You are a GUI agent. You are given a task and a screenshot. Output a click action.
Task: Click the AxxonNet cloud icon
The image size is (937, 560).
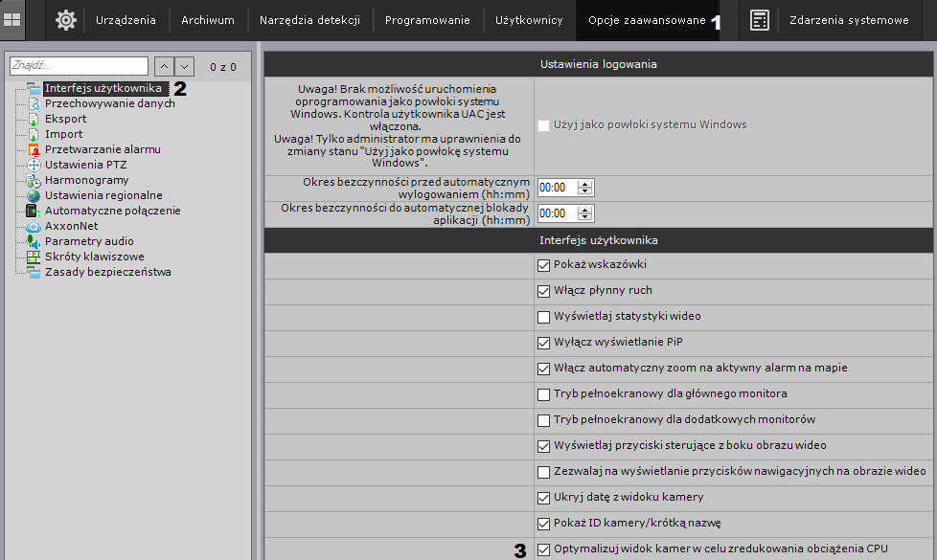(x=34, y=226)
